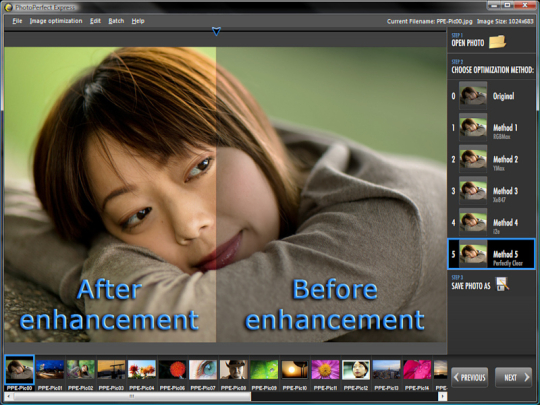Select thumbnail PPE-Pic09 green leaf
The image size is (540, 405).
tap(264, 370)
